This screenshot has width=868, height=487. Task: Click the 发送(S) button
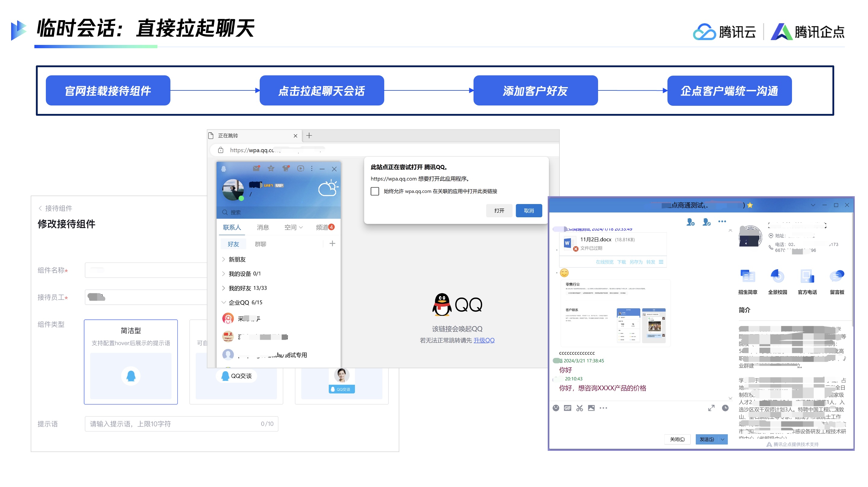pyautogui.click(x=707, y=439)
